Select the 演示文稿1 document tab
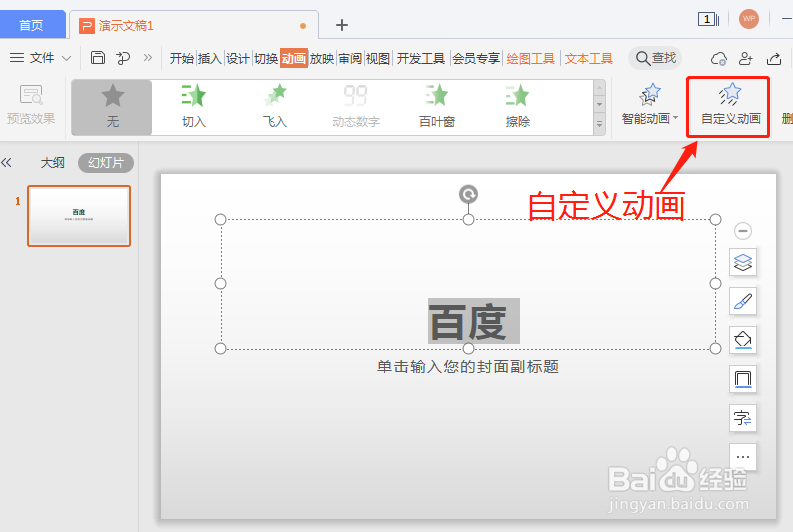This screenshot has width=793, height=532. (x=194, y=25)
